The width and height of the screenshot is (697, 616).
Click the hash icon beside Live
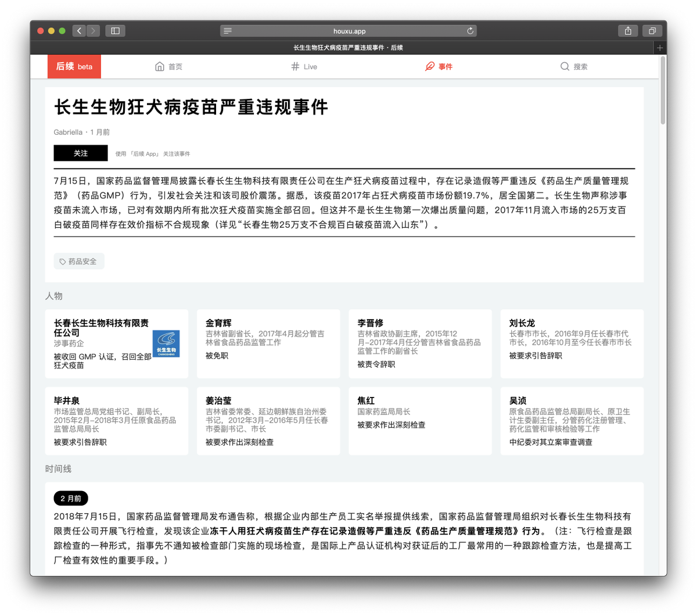click(x=296, y=66)
